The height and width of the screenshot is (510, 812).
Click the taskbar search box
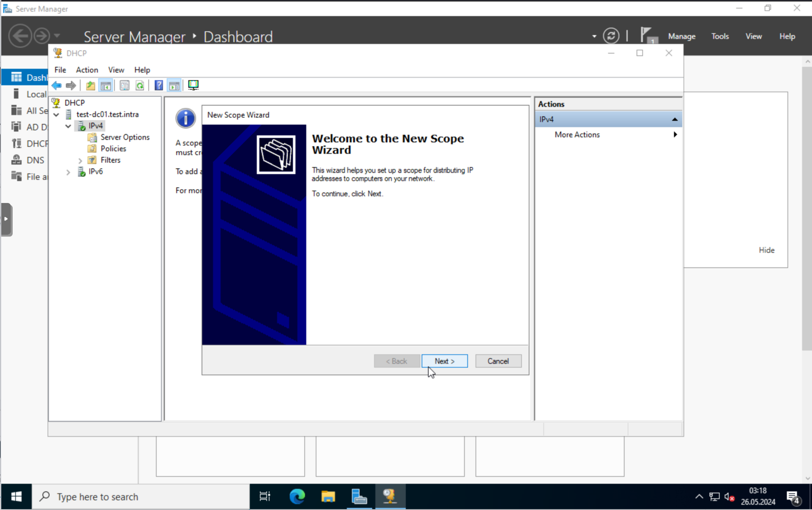point(141,496)
